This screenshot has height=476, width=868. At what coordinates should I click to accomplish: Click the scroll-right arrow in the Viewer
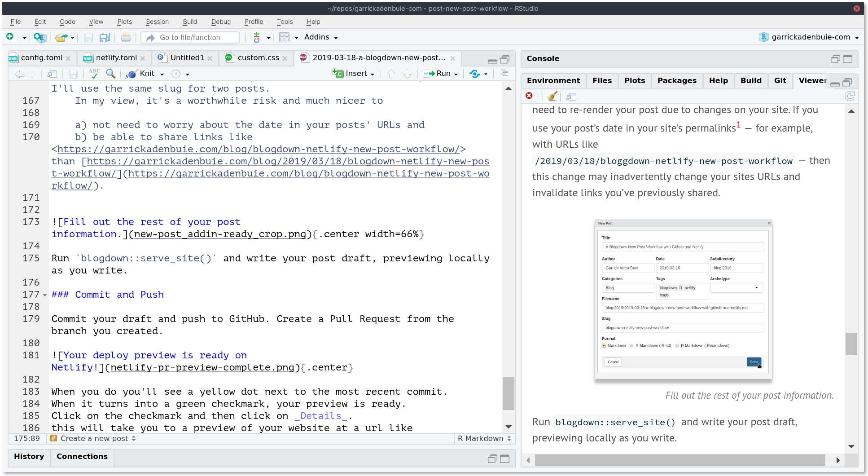837,460
